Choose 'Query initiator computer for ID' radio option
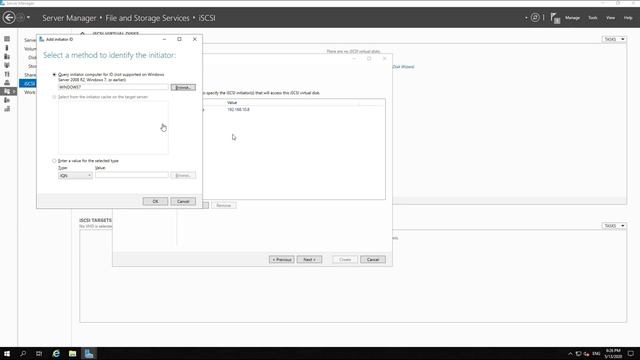 (x=54, y=75)
